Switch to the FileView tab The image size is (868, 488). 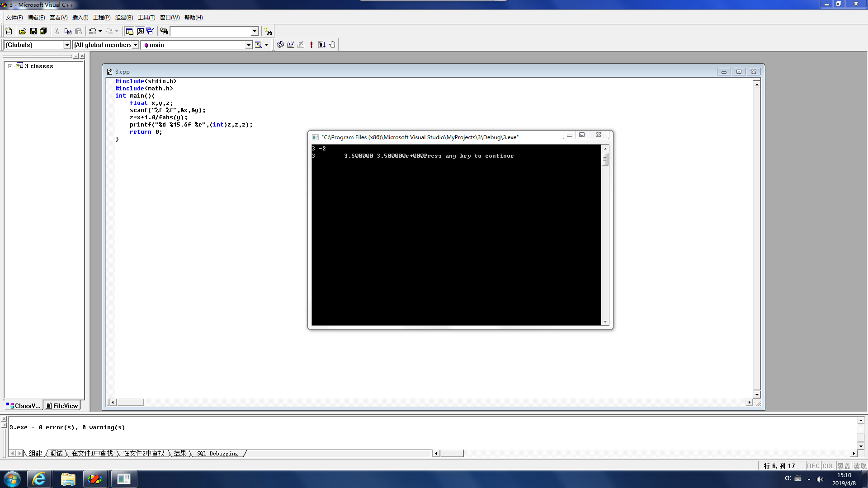click(x=62, y=406)
